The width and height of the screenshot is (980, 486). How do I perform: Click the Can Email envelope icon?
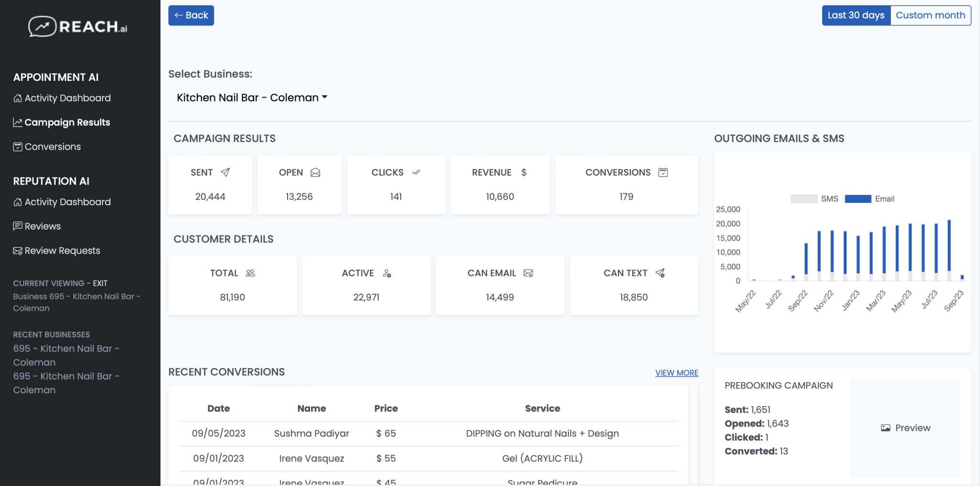[528, 273]
